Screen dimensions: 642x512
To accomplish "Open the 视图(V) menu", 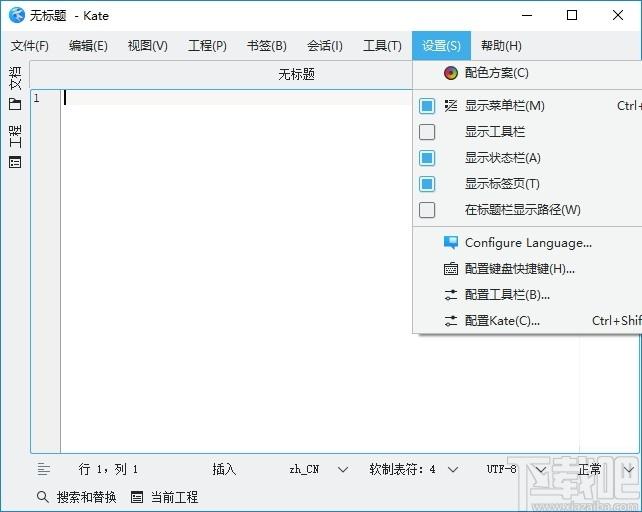I will tap(148, 45).
